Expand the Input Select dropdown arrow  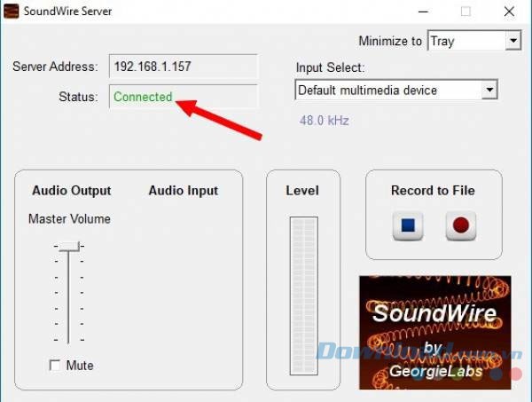pos(489,90)
